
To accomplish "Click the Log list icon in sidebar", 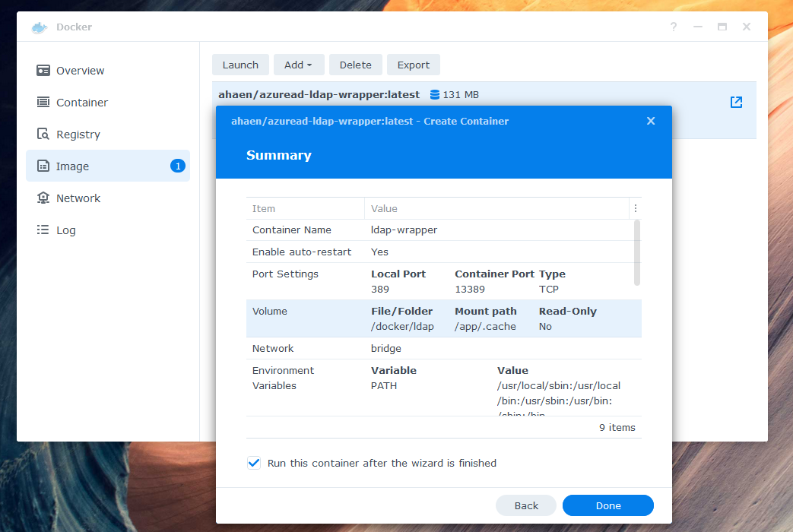I will click(43, 230).
